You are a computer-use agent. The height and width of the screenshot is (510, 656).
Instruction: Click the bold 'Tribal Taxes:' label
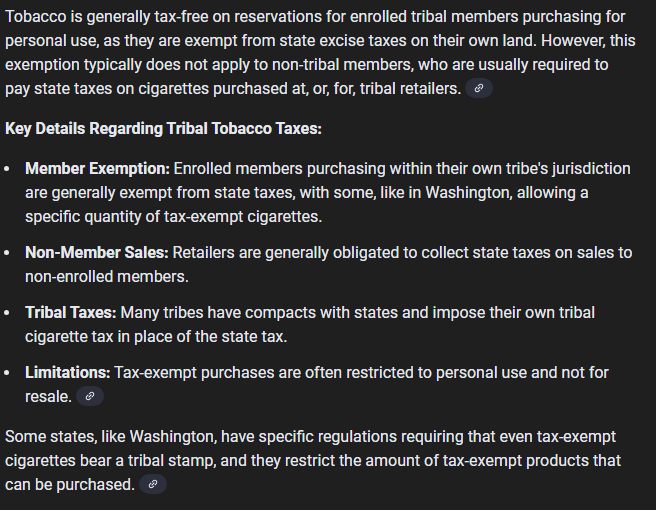point(71,313)
